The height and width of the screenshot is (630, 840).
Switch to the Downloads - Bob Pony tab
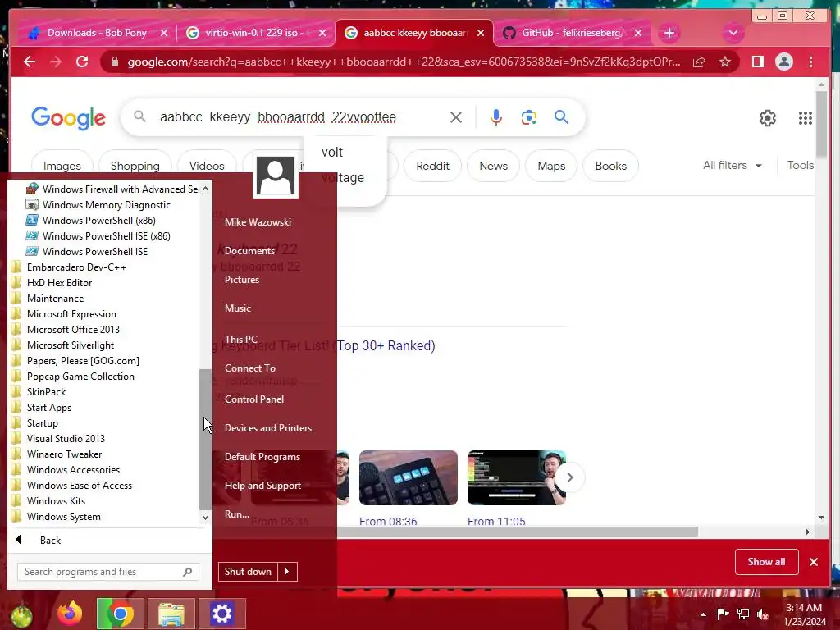point(97,33)
